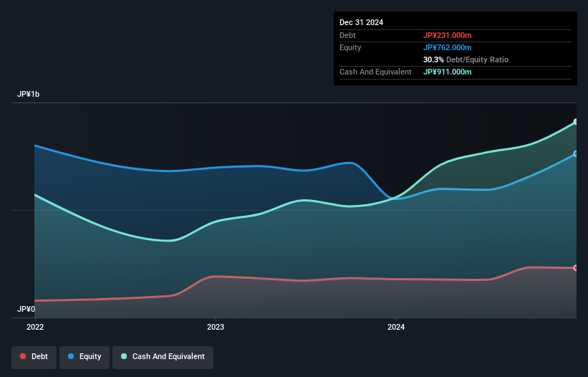This screenshot has height=377, width=588.
Task: Click the Debt label in tooltip
Action: tap(347, 35)
